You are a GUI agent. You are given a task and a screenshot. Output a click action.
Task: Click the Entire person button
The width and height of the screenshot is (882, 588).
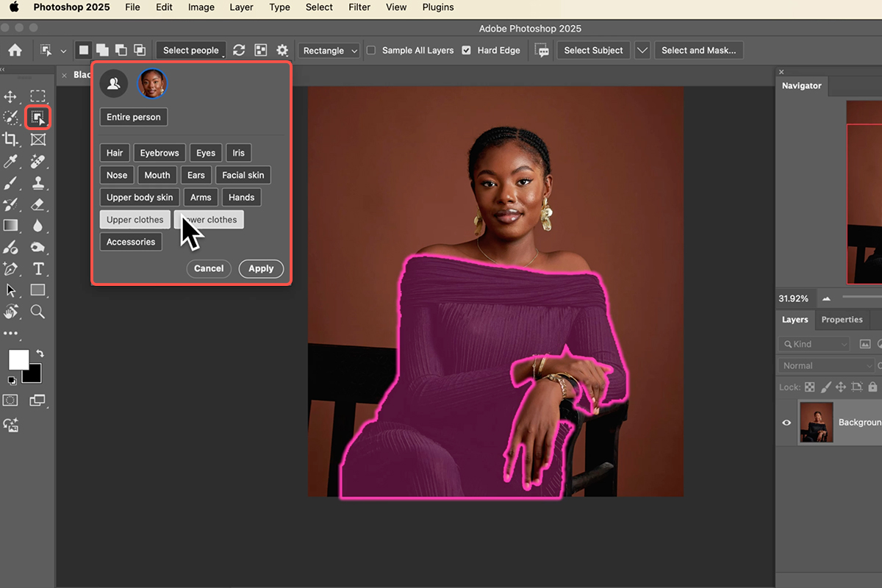pos(134,118)
